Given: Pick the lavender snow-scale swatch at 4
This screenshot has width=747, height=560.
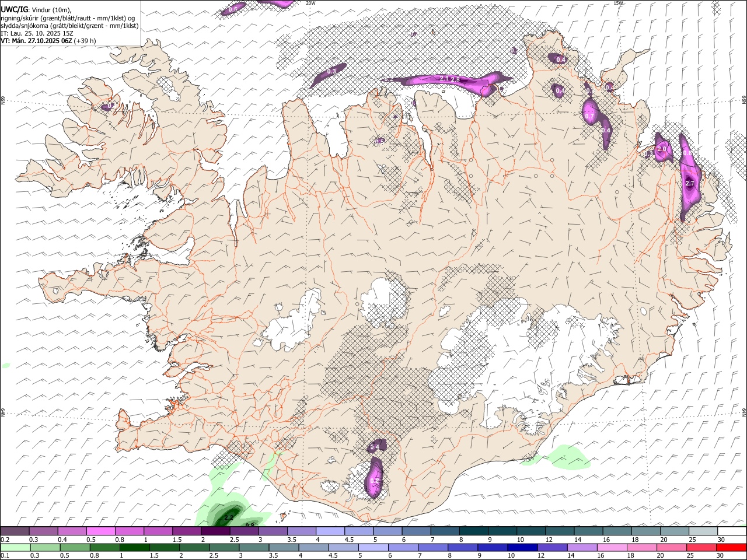Looking at the screenshot, I should (330, 531).
